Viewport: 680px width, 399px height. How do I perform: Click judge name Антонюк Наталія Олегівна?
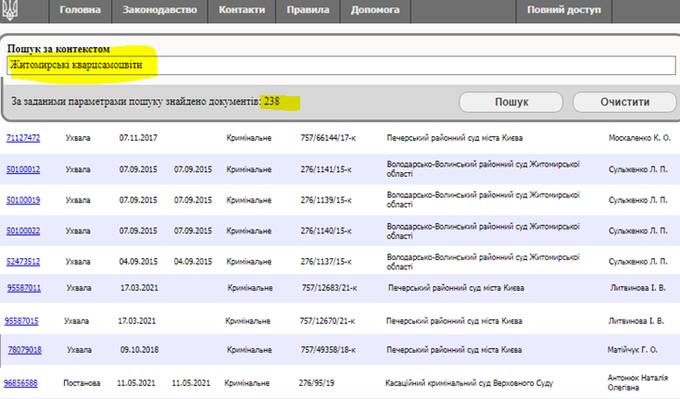click(638, 383)
